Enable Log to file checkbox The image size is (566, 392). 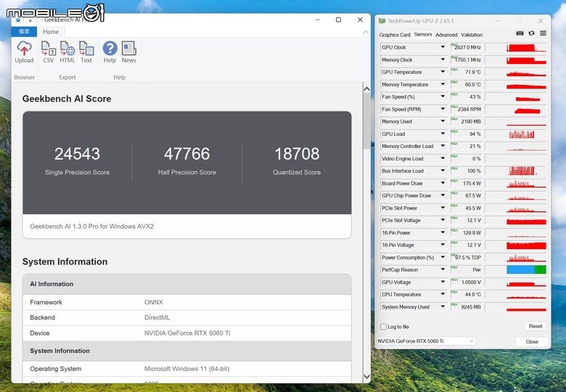point(383,327)
